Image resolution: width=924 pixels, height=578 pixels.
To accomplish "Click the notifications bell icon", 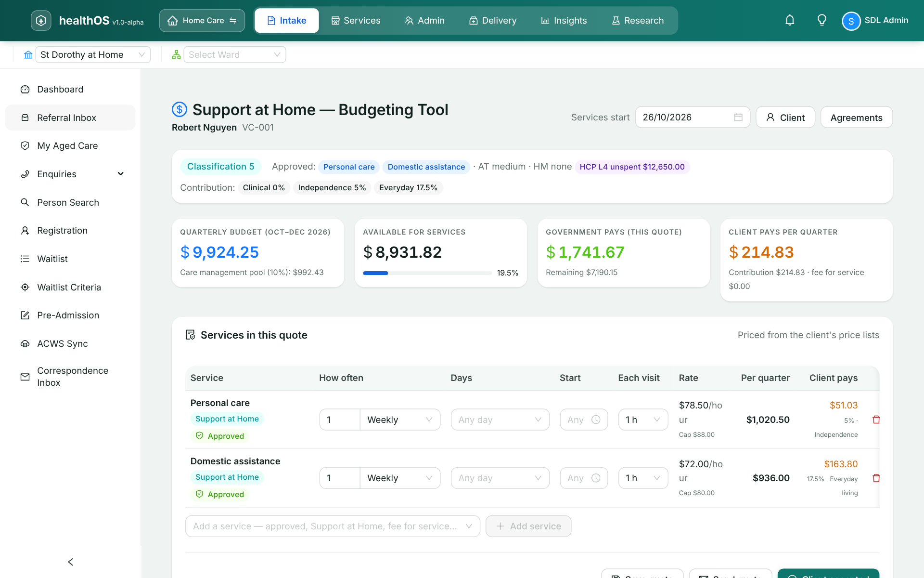I will tap(790, 20).
